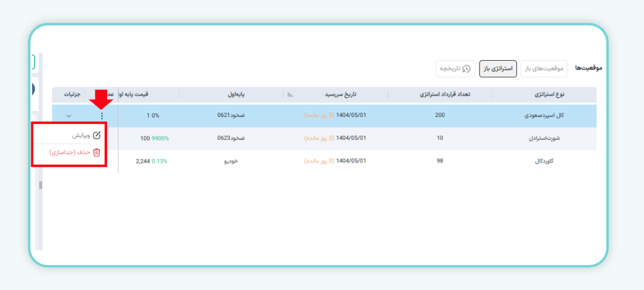This screenshot has width=644, height=290.
Task: Expand details chevron of the کال اسپردصعودی row
Action: pyautogui.click(x=69, y=116)
